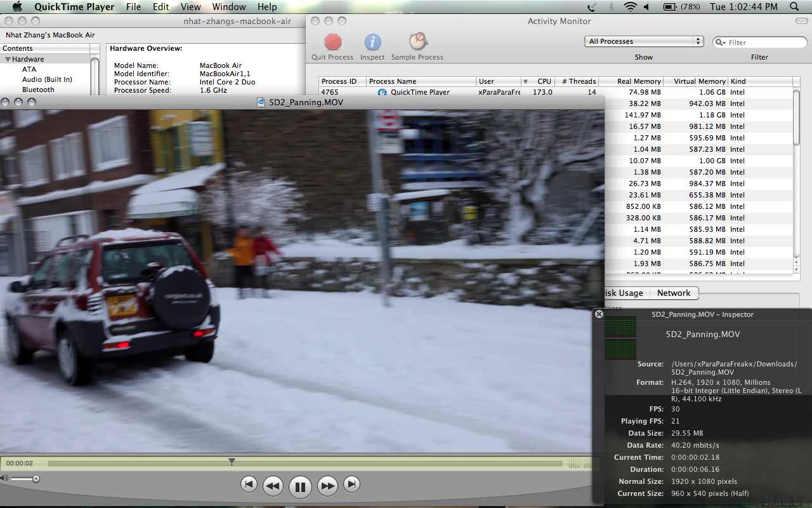The height and width of the screenshot is (508, 812).
Task: Click the volume speaker icon in the player
Action: pos(4,478)
